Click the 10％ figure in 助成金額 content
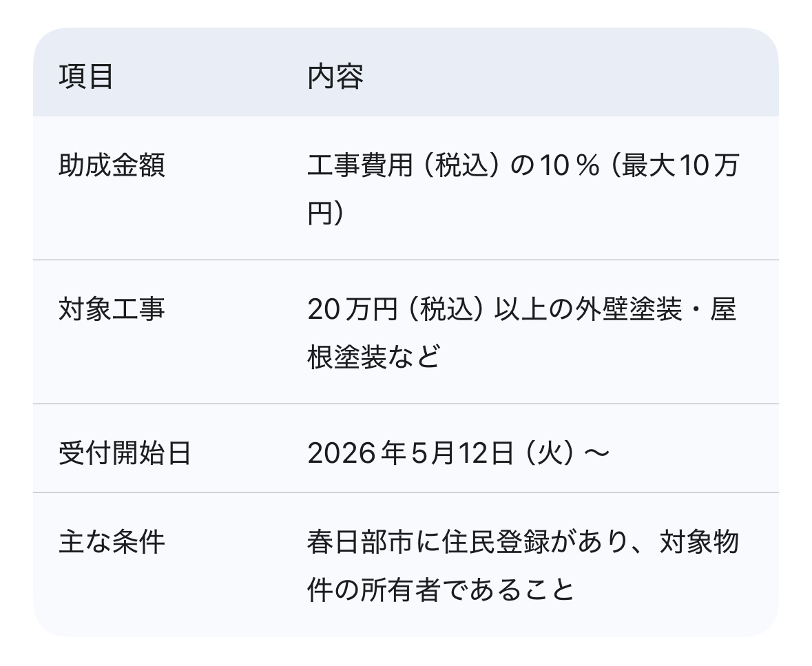 (570, 166)
